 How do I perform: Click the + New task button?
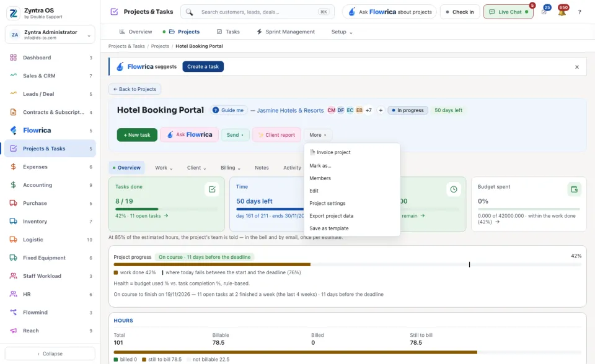[137, 135]
